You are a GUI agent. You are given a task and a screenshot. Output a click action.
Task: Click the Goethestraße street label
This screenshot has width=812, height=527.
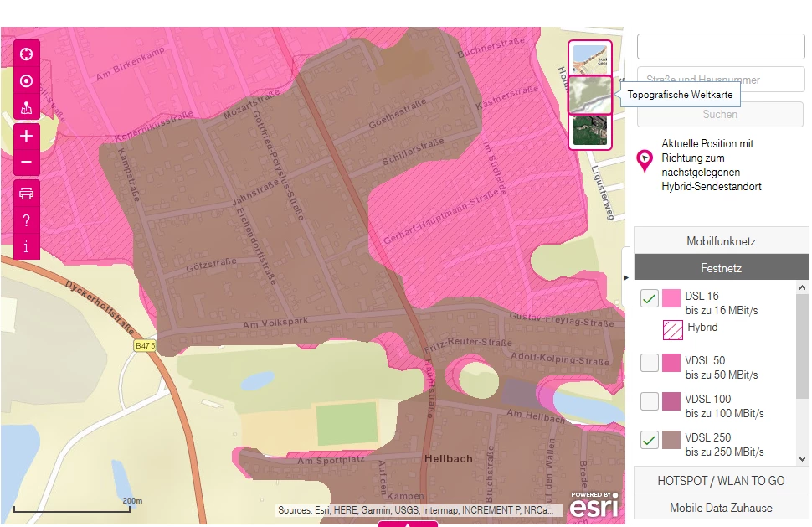tap(397, 113)
